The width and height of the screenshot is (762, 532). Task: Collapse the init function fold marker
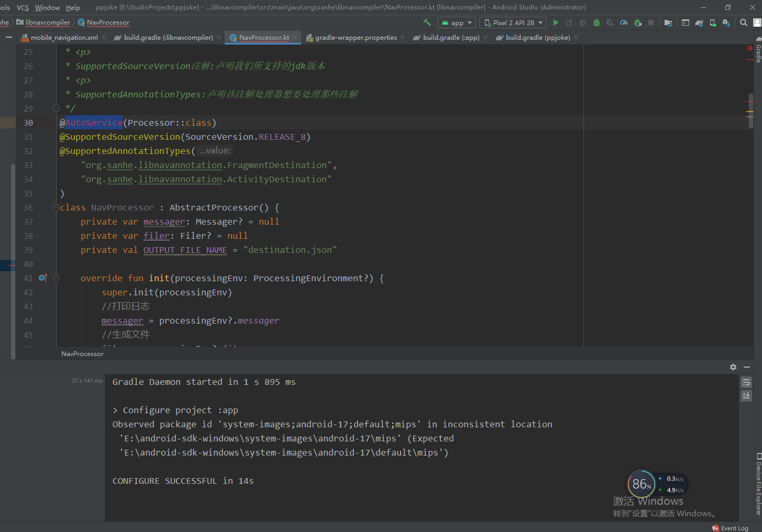(56, 278)
